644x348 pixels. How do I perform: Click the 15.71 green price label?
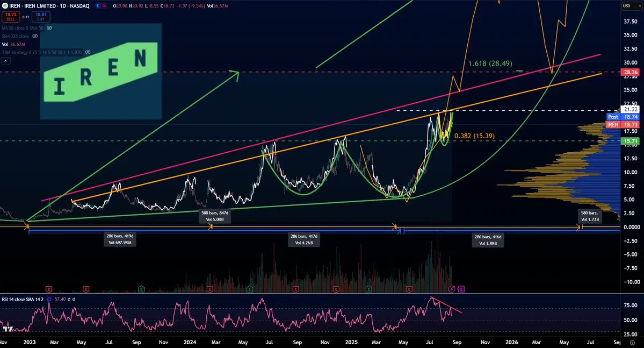[x=631, y=141]
